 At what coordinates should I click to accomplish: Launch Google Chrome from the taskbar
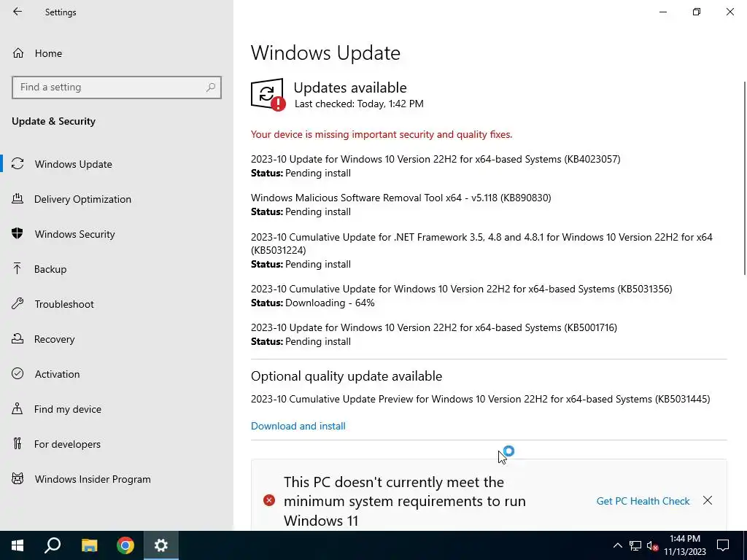pyautogui.click(x=125, y=545)
